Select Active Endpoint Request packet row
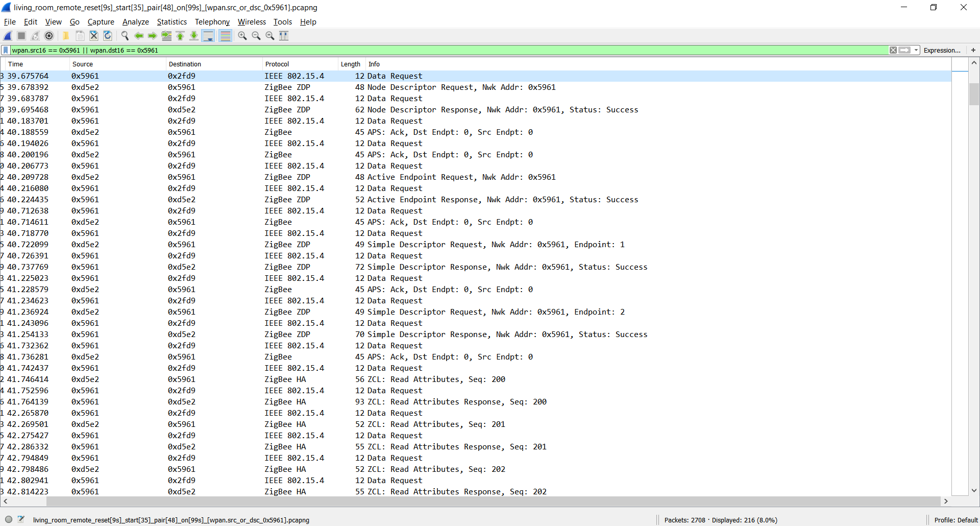The height and width of the screenshot is (526, 980). (476, 177)
